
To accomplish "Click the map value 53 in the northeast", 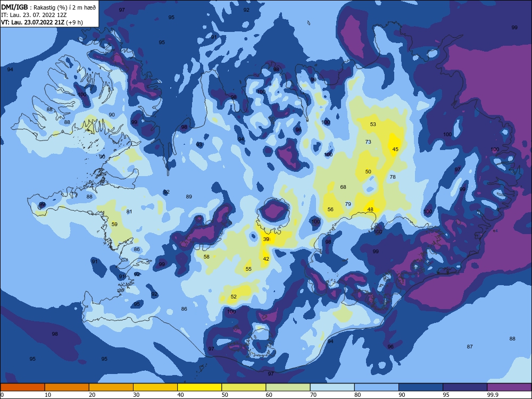I will tap(373, 124).
